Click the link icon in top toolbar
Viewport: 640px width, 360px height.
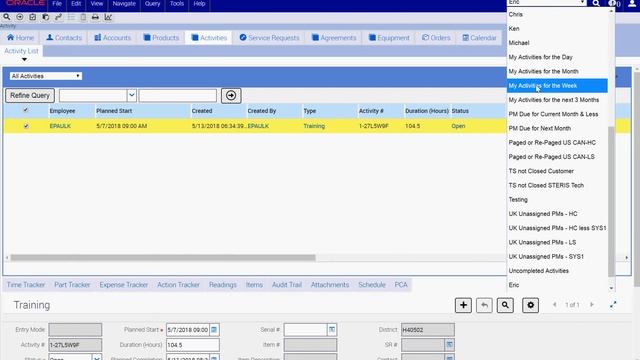[x=58, y=17]
